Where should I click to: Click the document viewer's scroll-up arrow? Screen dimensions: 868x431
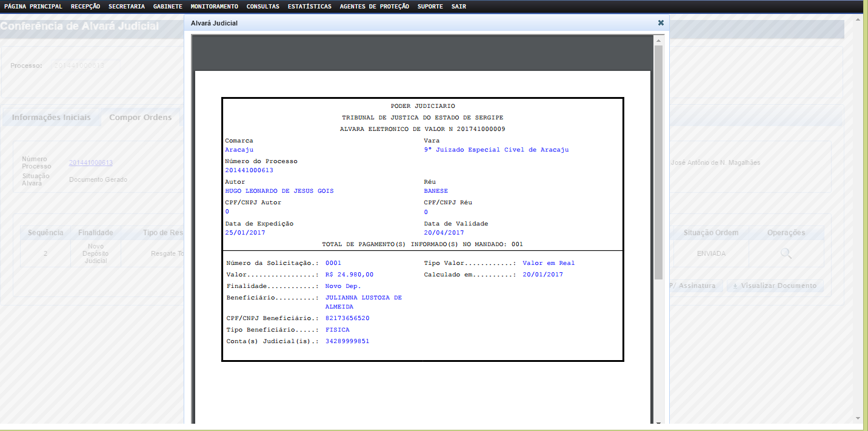(x=658, y=40)
